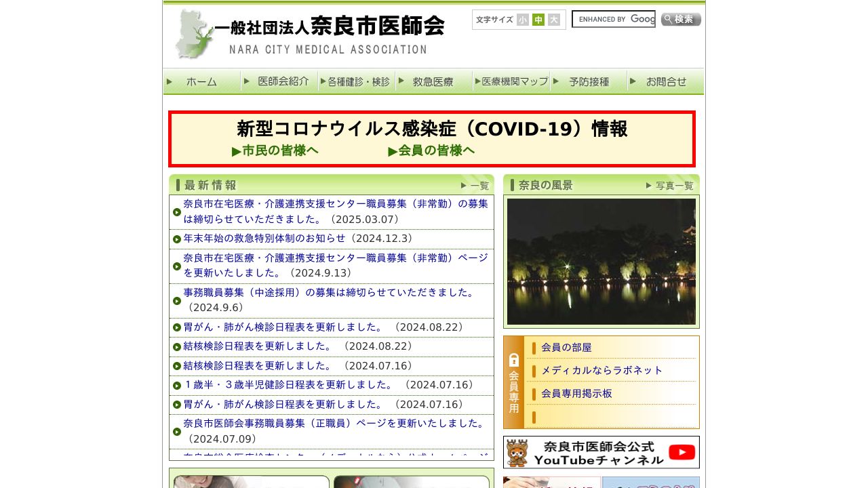Click the arrow icon before 一覧 in 最新情報 header
The height and width of the screenshot is (488, 868).
pyautogui.click(x=464, y=184)
